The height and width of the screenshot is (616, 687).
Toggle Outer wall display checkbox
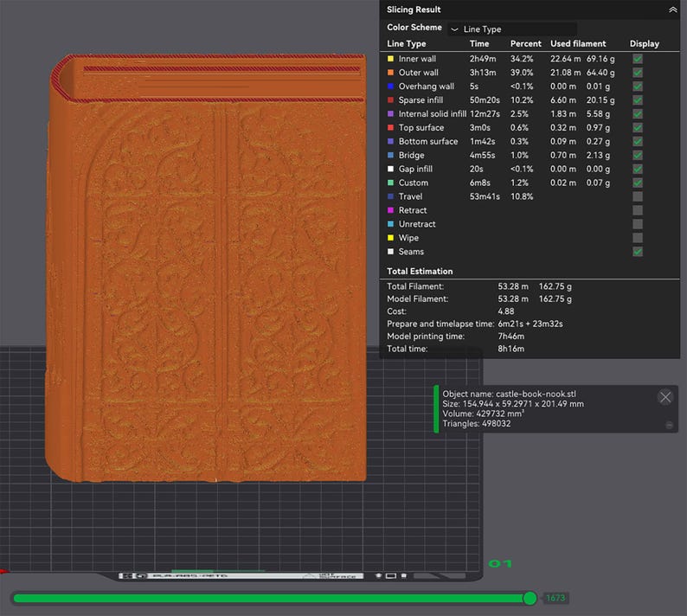tap(638, 73)
